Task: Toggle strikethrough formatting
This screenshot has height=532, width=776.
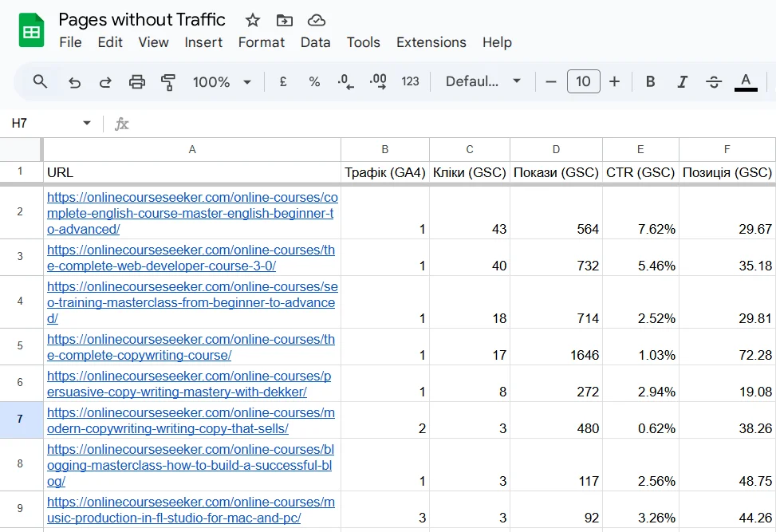Action: click(714, 81)
